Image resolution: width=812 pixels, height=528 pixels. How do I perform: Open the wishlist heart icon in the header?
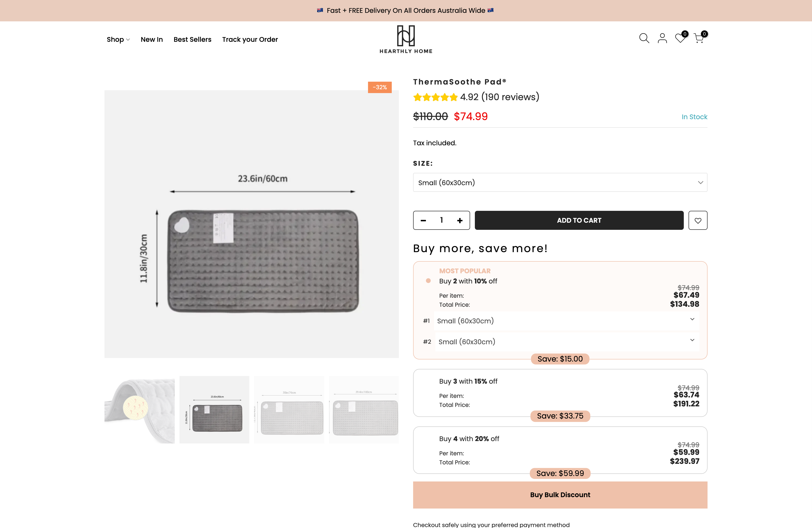[x=680, y=38]
